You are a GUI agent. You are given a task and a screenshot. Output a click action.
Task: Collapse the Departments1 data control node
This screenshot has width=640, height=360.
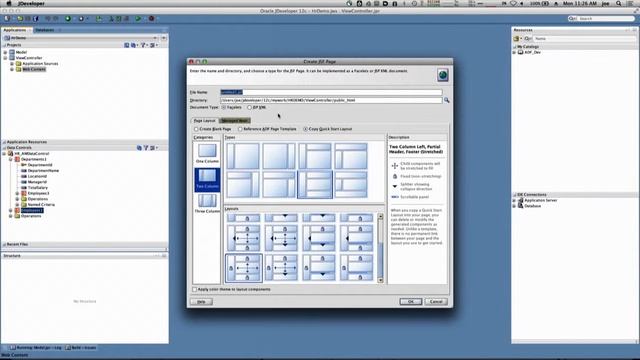coord(11,159)
